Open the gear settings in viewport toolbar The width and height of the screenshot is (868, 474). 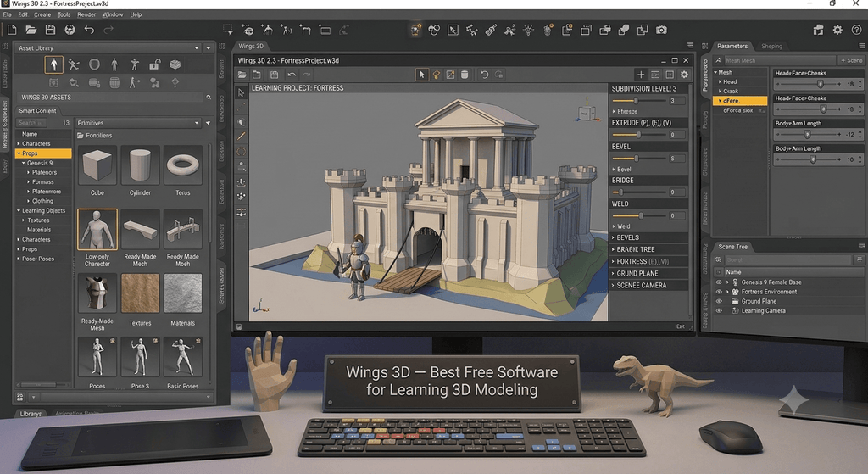684,75
